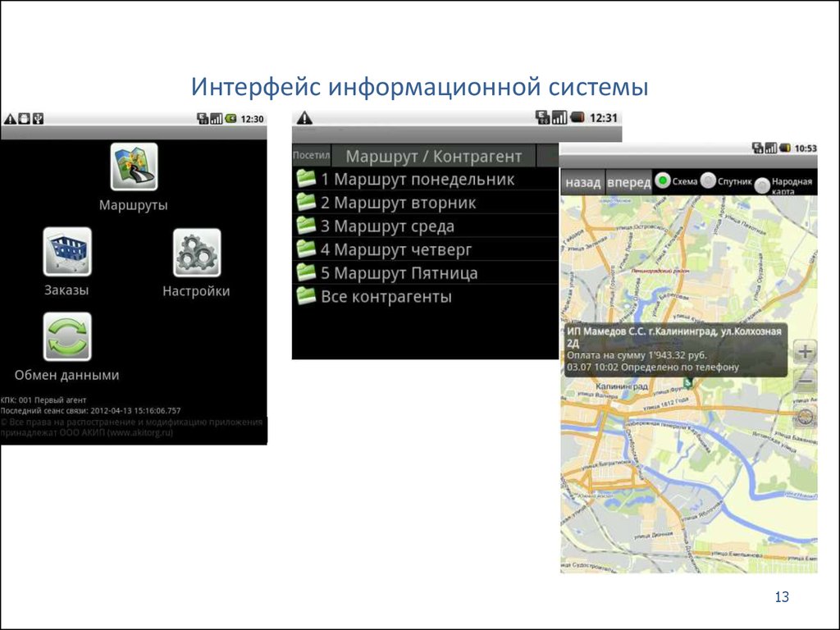This screenshot has width=840, height=630.
Task: Open the row 4 Маршрут четверг
Action: (426, 249)
